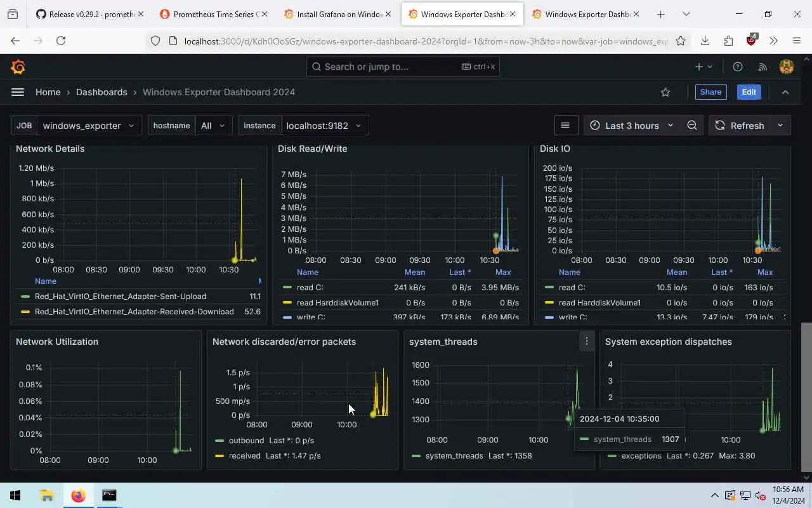The width and height of the screenshot is (812, 508).
Task: Open the help question mark icon
Action: click(x=738, y=67)
